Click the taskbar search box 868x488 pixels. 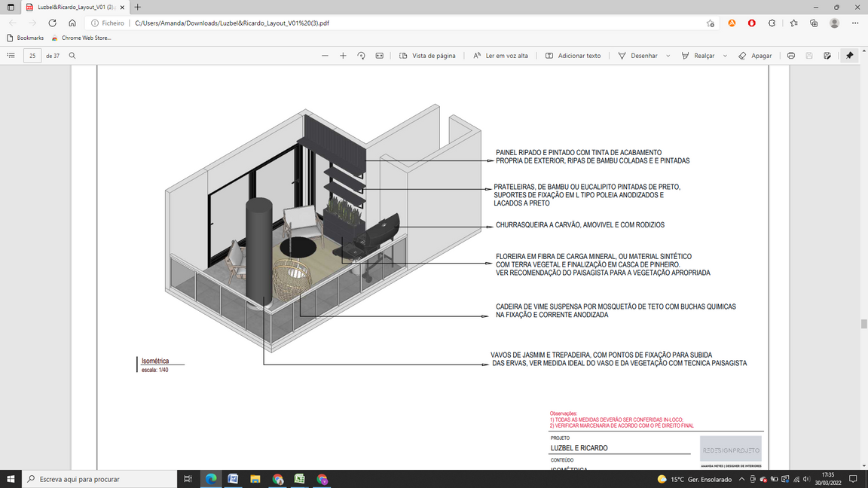tap(99, 479)
